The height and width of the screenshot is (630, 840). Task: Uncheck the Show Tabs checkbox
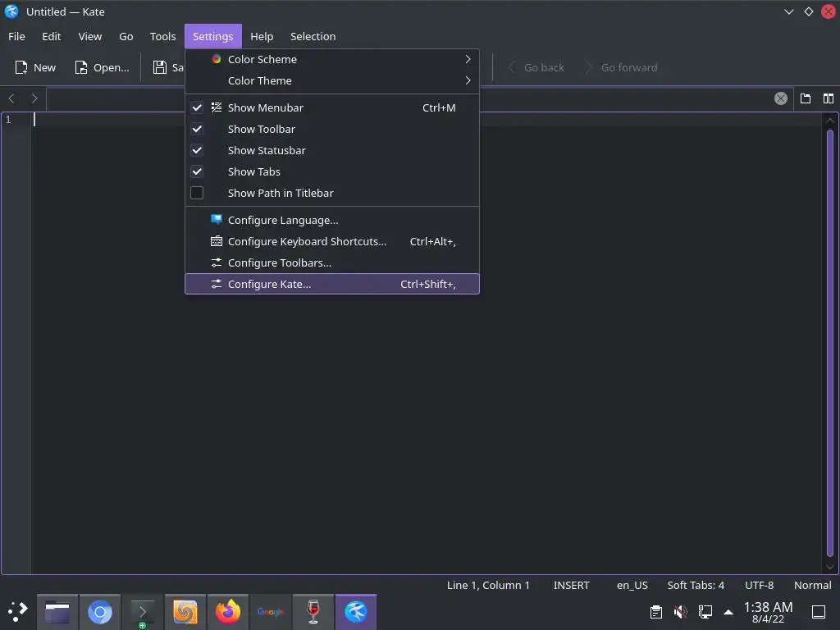tap(197, 172)
